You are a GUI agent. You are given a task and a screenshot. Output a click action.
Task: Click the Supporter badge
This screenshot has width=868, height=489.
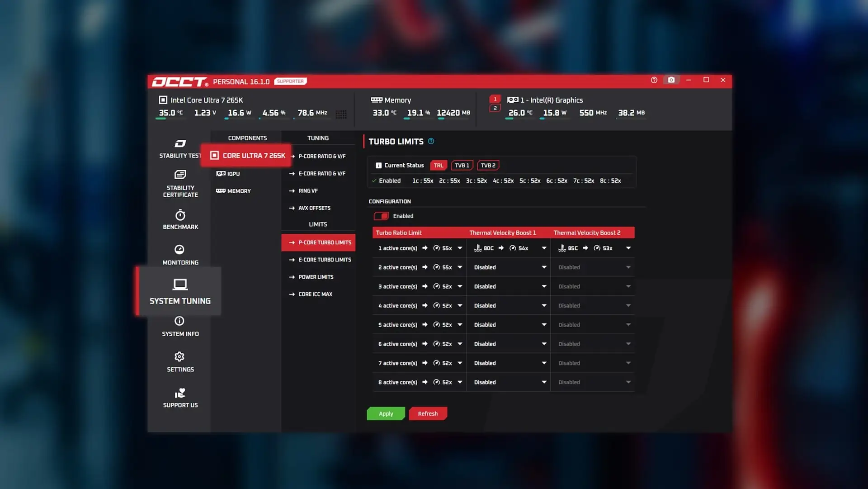coord(290,81)
